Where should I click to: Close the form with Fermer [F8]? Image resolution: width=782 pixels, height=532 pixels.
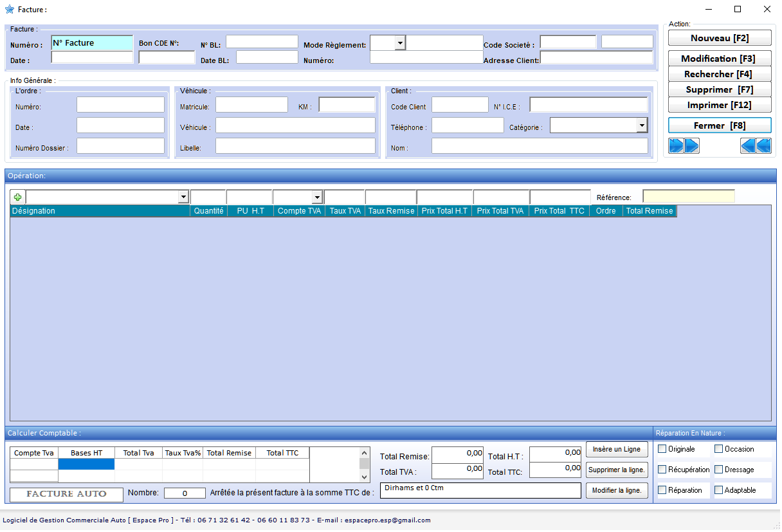[x=720, y=125]
